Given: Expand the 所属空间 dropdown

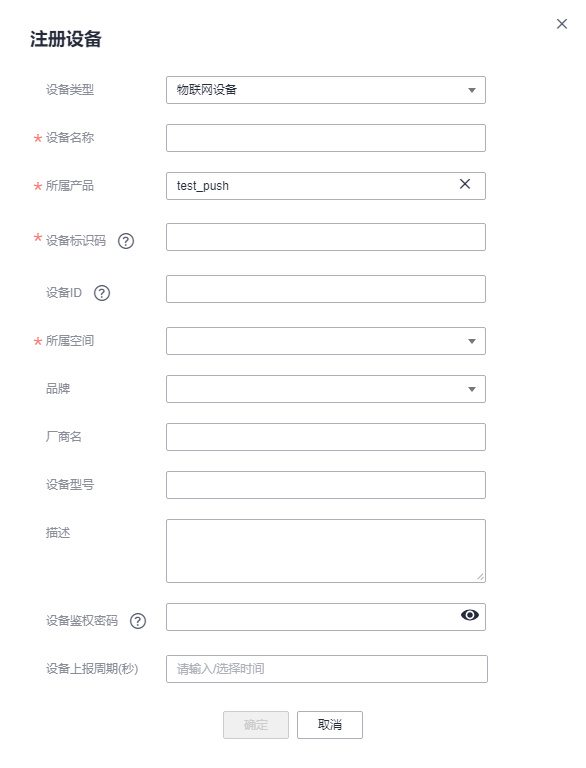Looking at the screenshot, I should tap(326, 341).
